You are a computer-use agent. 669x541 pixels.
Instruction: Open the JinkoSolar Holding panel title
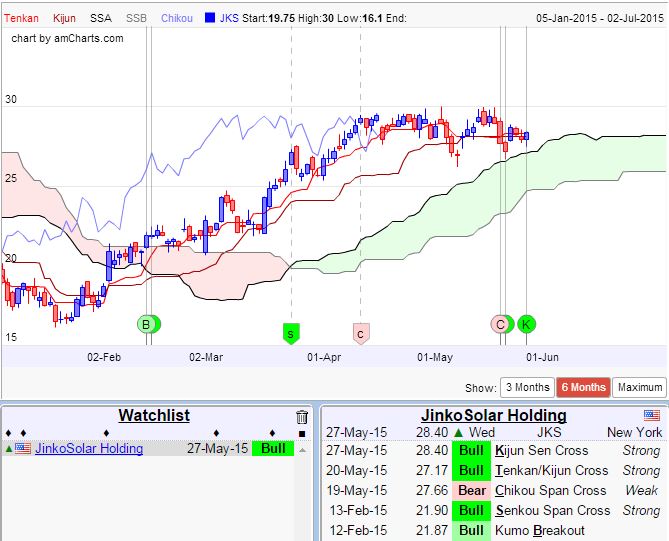(x=494, y=416)
